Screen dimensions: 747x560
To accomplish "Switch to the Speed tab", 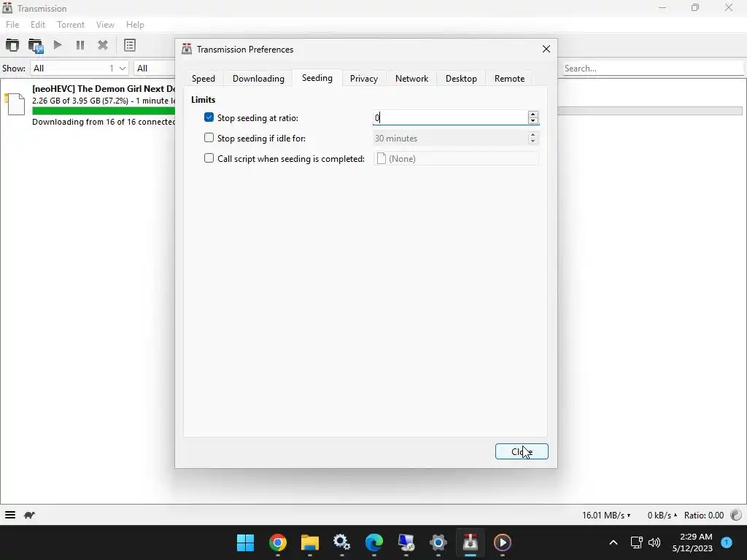I will 204,79.
